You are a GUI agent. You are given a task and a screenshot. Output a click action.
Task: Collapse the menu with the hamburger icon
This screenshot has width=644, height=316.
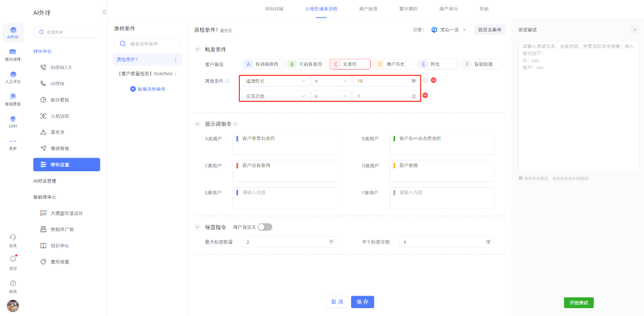(104, 12)
